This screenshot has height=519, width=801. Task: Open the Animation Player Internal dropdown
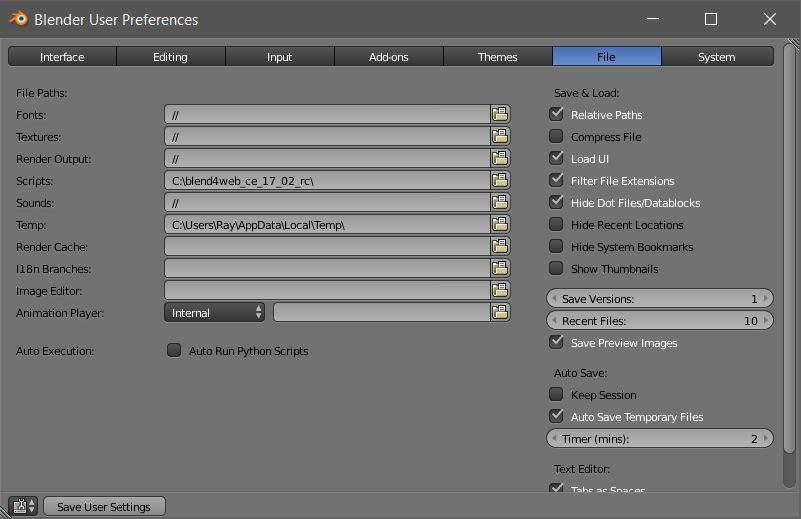tap(215, 312)
